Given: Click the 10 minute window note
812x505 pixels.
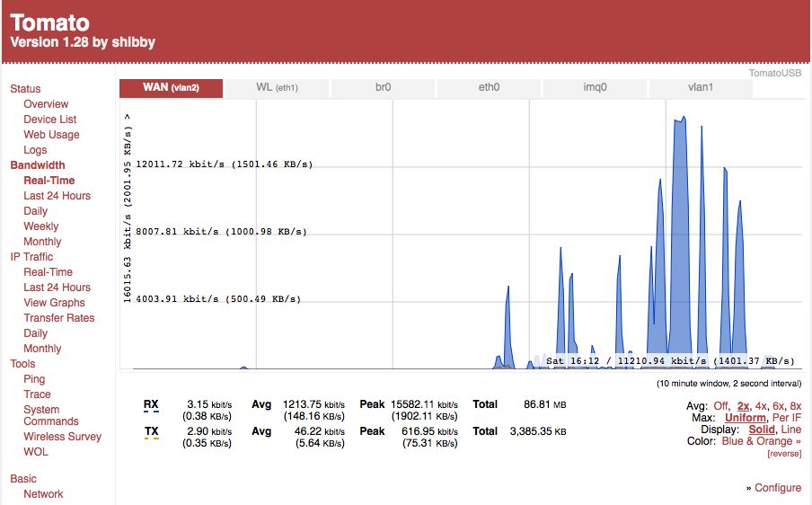Looking at the screenshot, I should click(x=728, y=384).
